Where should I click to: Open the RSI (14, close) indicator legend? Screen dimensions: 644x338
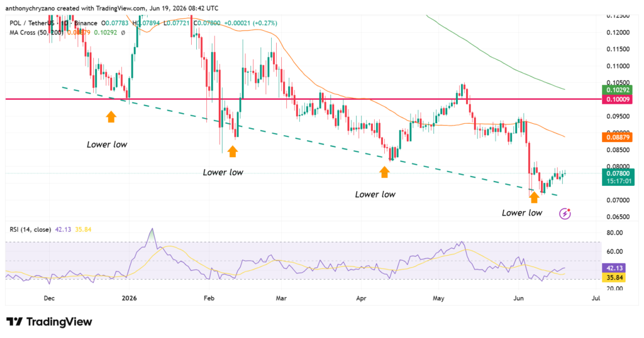(30, 230)
